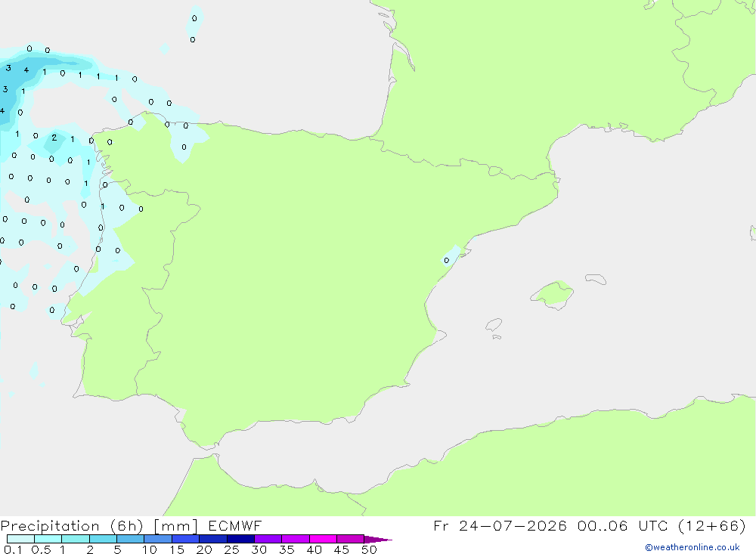Click the '00..06 UTC' time range text
This screenshot has width=756, height=554.
coord(622,525)
